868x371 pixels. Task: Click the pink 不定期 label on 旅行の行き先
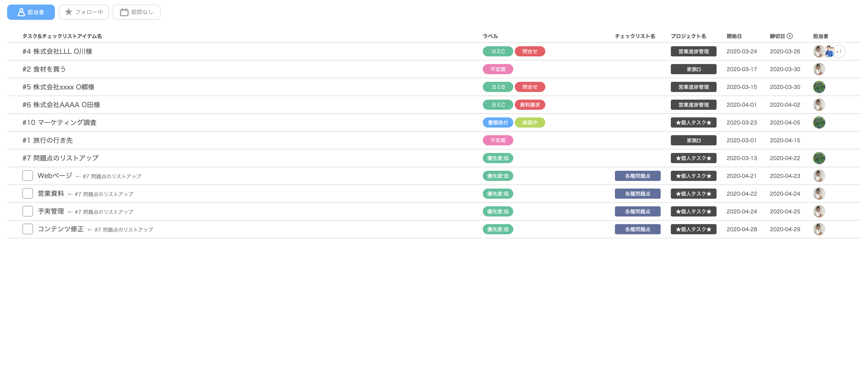click(x=498, y=140)
